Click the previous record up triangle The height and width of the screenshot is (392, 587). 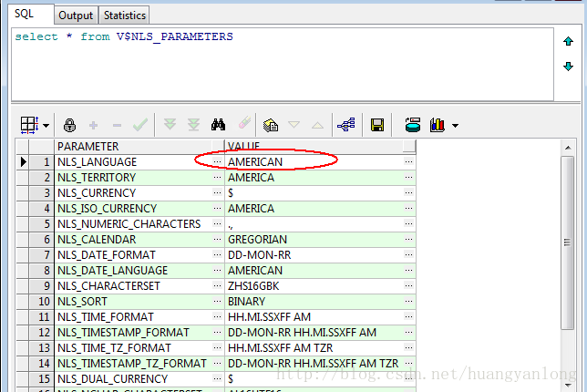(x=317, y=125)
